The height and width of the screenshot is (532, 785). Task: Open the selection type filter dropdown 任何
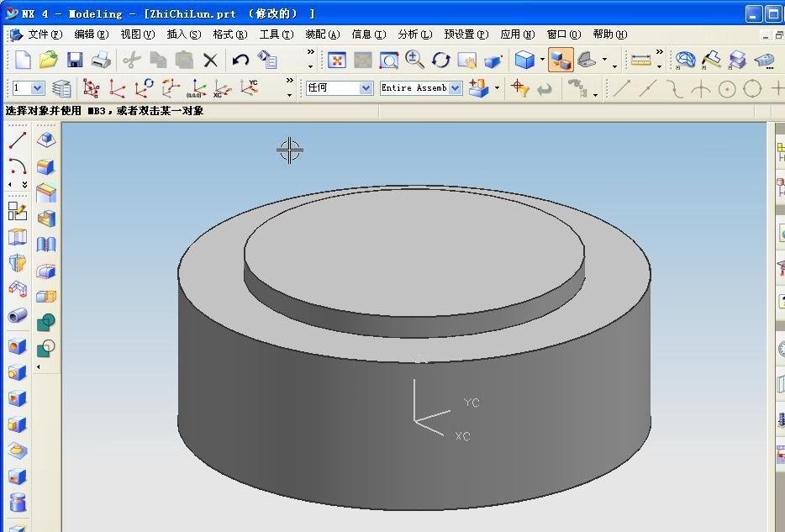pos(366,88)
